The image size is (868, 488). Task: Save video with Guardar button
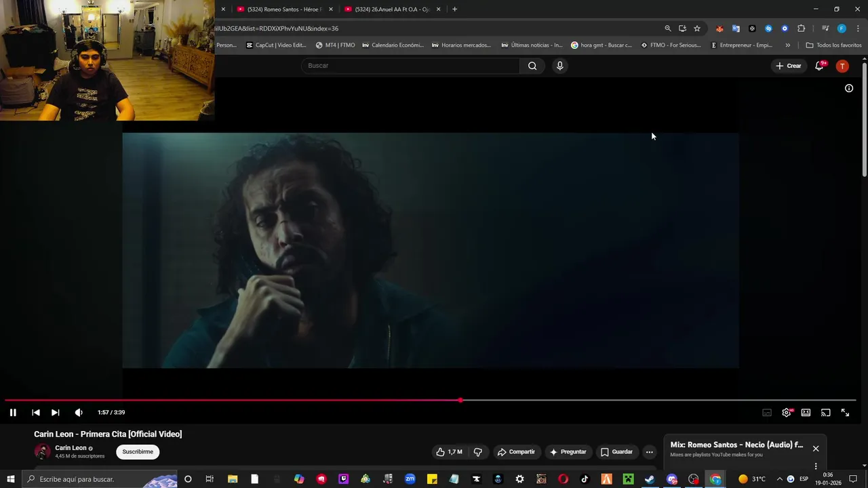[x=616, y=452]
